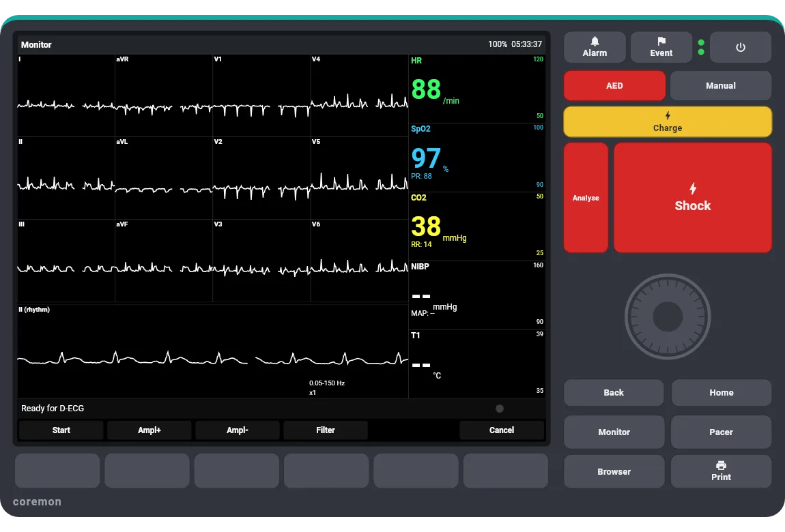This screenshot has width=785, height=532.
Task: Click the Ready for D-ECG status message
Action: point(53,409)
